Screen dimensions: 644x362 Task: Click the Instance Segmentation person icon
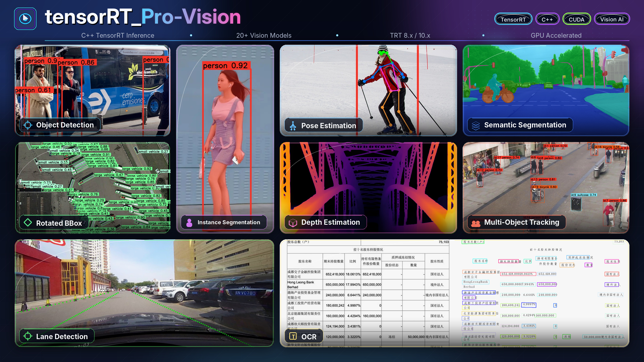click(x=189, y=222)
